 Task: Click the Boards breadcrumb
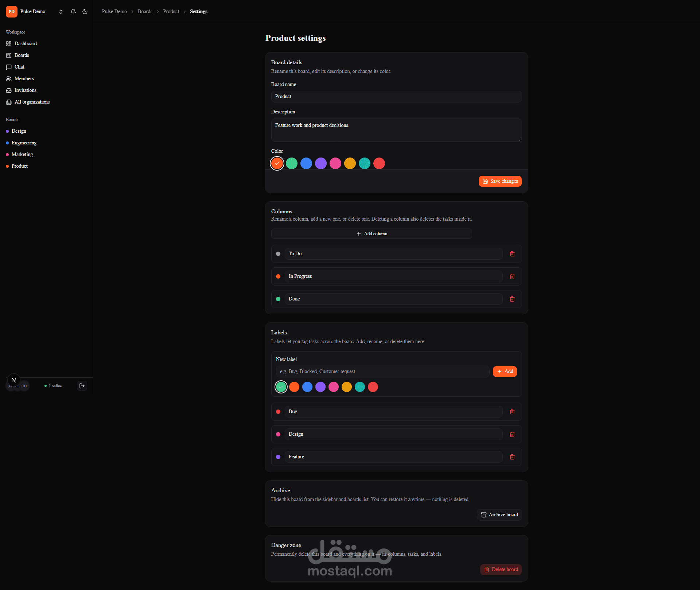coord(145,12)
